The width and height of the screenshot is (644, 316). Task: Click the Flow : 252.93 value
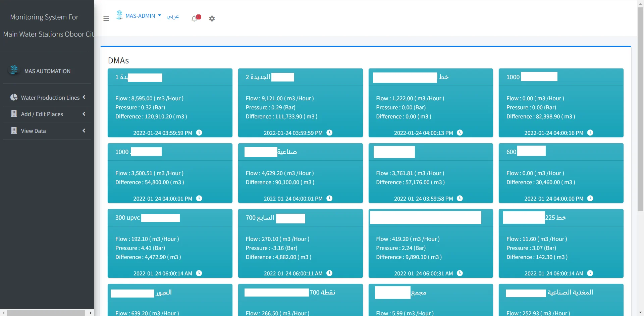[538, 313]
